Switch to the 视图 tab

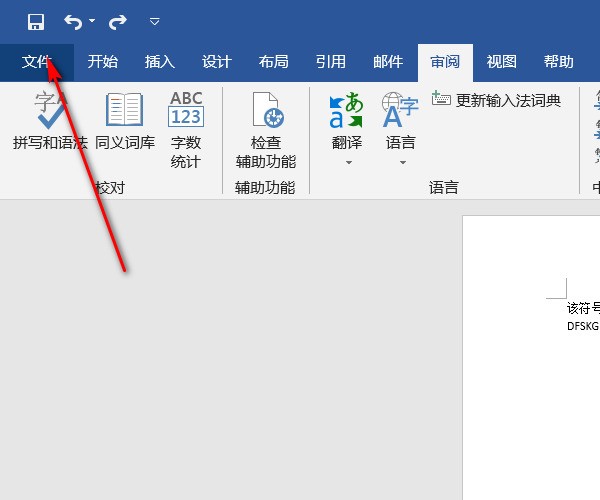click(502, 62)
